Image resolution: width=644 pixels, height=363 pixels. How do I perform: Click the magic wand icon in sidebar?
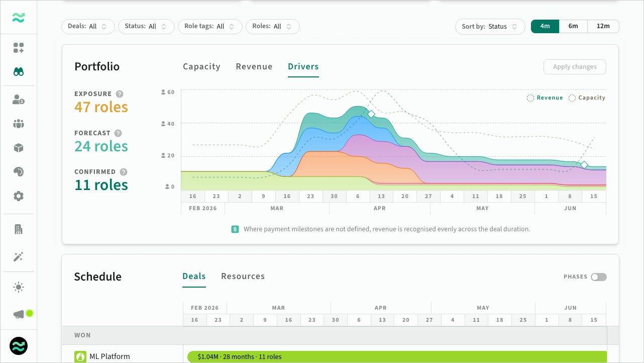click(19, 257)
